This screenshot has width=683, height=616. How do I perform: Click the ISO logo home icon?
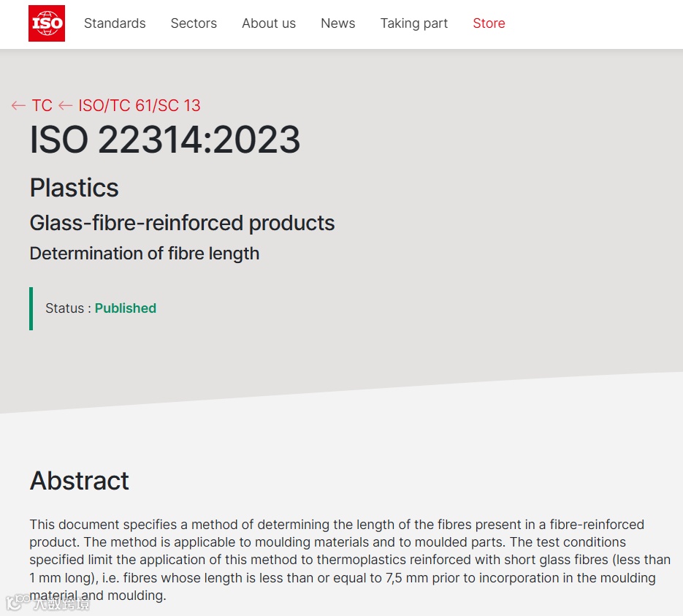point(47,23)
